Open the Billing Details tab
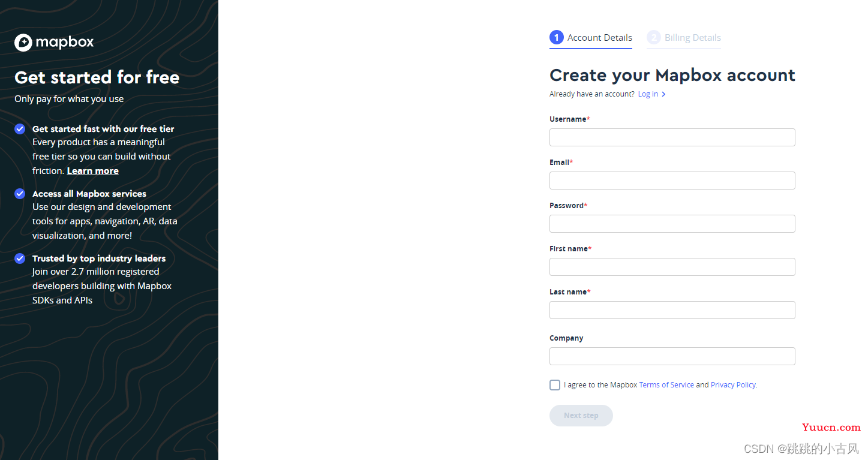Viewport: 868px width, 460px height. click(692, 38)
